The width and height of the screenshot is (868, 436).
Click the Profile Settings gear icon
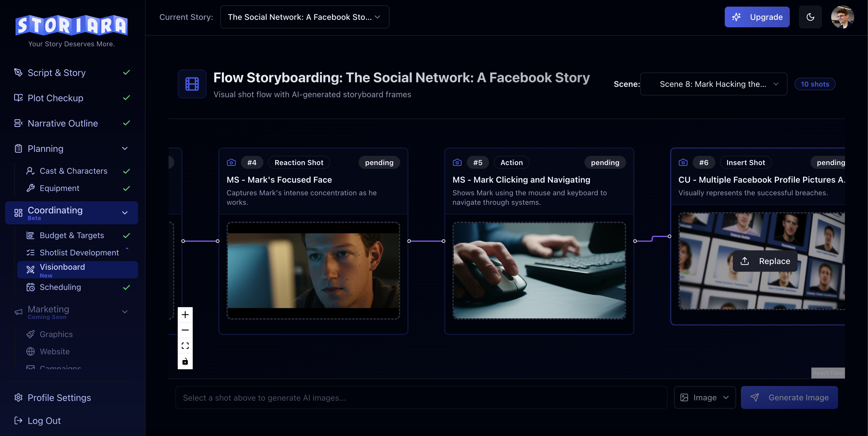(18, 397)
